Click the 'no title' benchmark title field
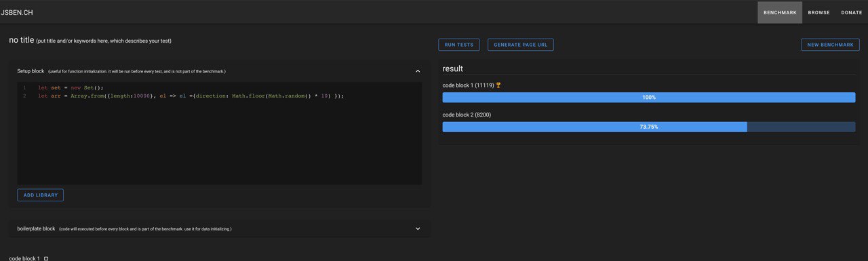The image size is (868, 261). click(90, 41)
